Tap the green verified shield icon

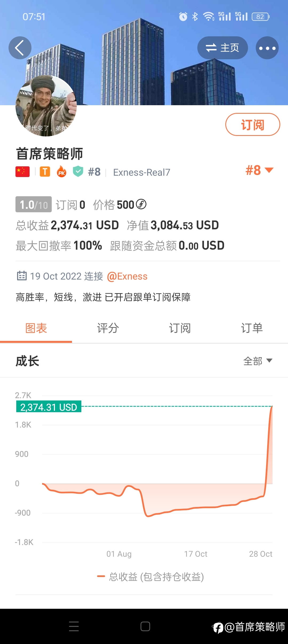(x=78, y=171)
